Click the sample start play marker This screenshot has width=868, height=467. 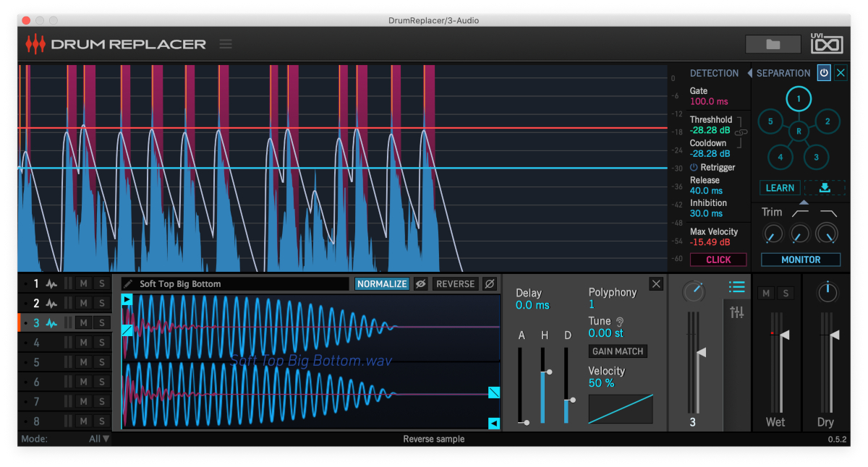(x=127, y=299)
